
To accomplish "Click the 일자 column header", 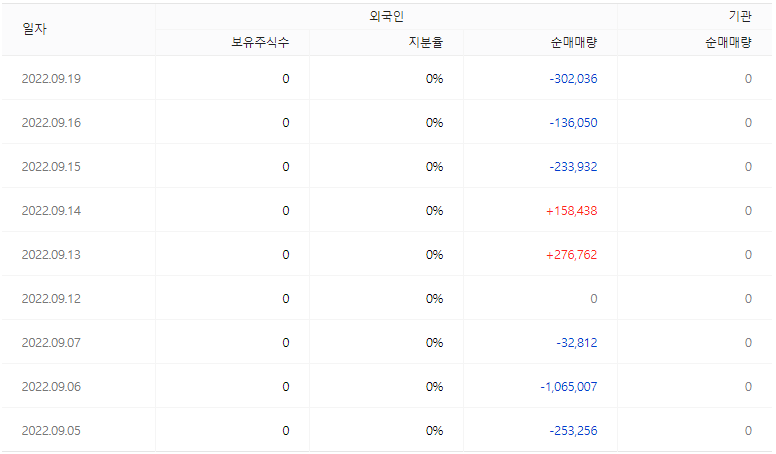I will 35,29.
